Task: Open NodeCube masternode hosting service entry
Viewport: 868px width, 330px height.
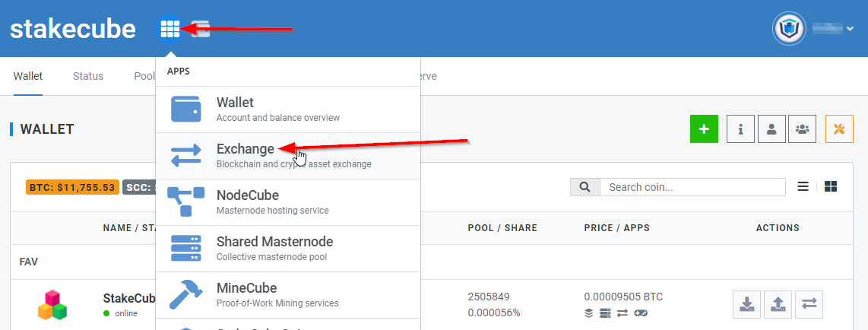Action: pyautogui.click(x=288, y=202)
